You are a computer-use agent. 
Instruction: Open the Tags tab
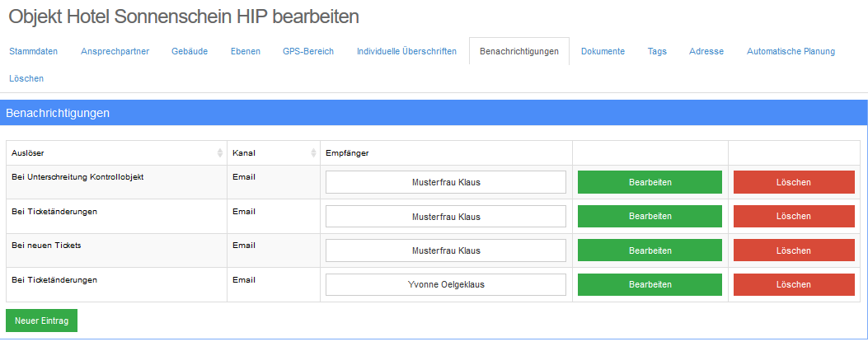[657, 51]
